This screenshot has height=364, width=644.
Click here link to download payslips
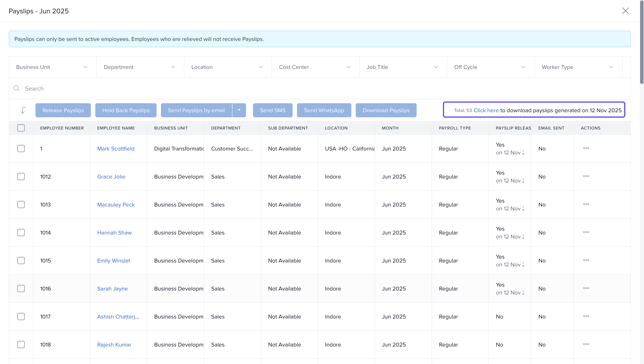486,110
